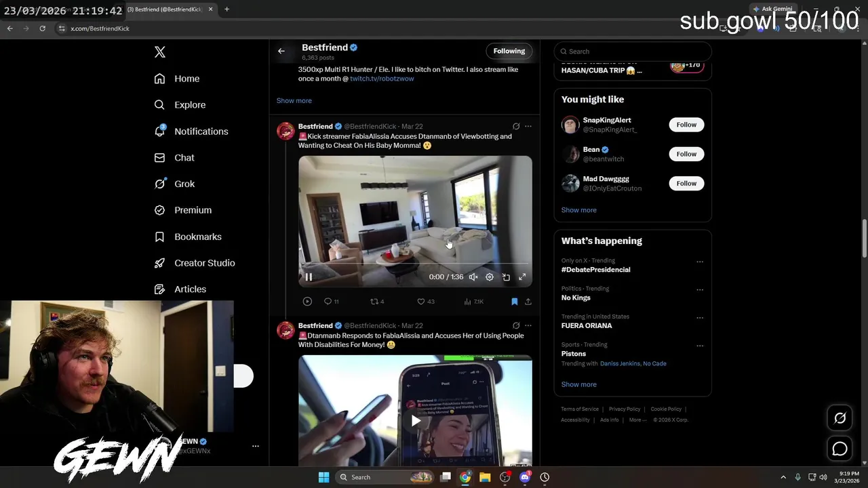Toggle bookmark on FabiaAlissia post

515,302
